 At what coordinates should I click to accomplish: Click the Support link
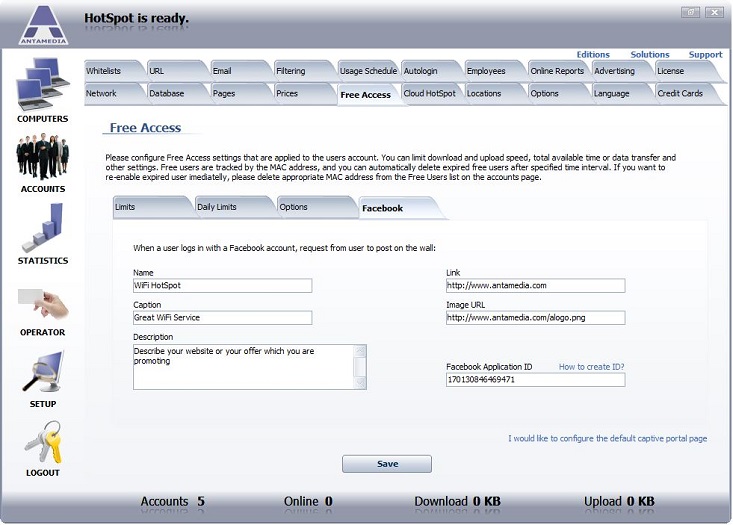pos(705,55)
